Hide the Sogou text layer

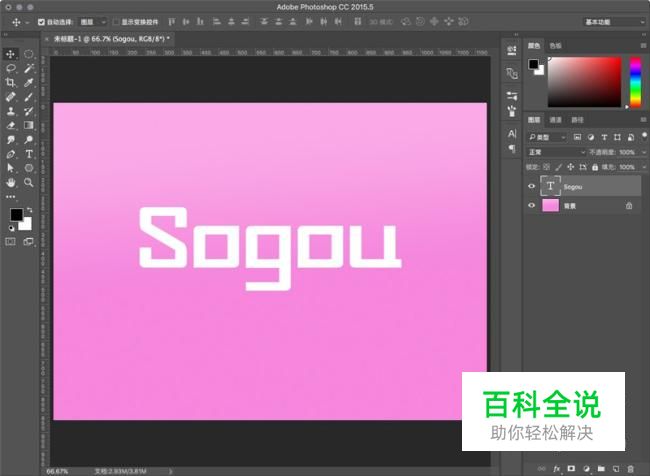[531, 186]
